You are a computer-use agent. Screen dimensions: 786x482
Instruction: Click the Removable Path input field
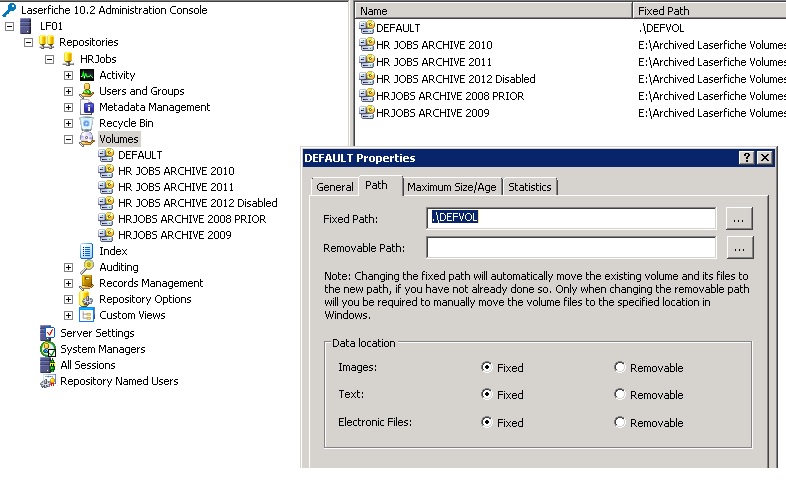pos(571,248)
